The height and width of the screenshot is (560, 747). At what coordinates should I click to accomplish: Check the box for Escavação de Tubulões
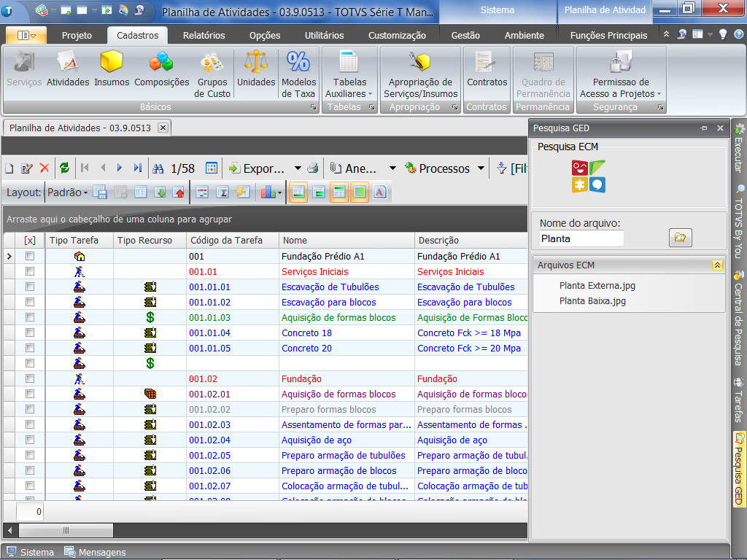29,287
